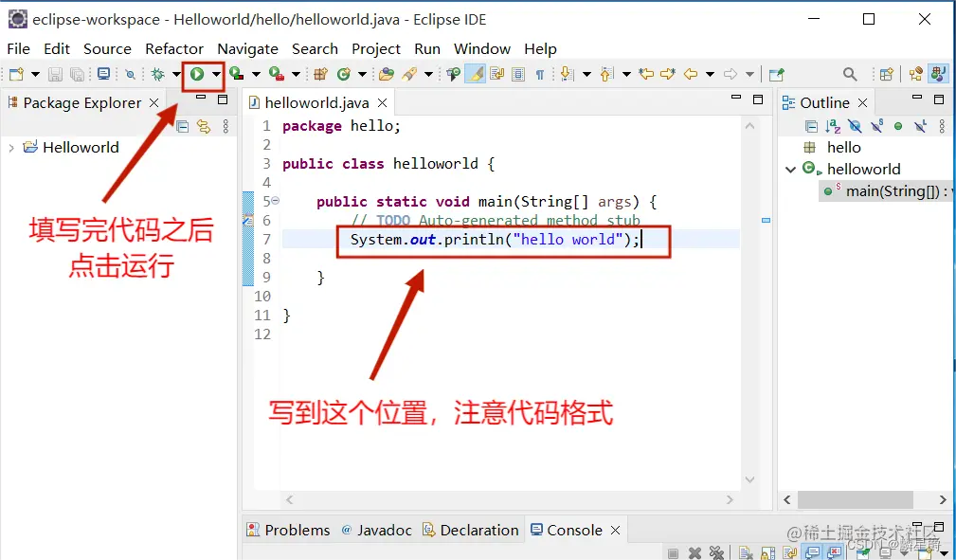Viewport: 956px width, 560px height.
Task: Click the New Java Class icon
Action: pyautogui.click(x=344, y=75)
